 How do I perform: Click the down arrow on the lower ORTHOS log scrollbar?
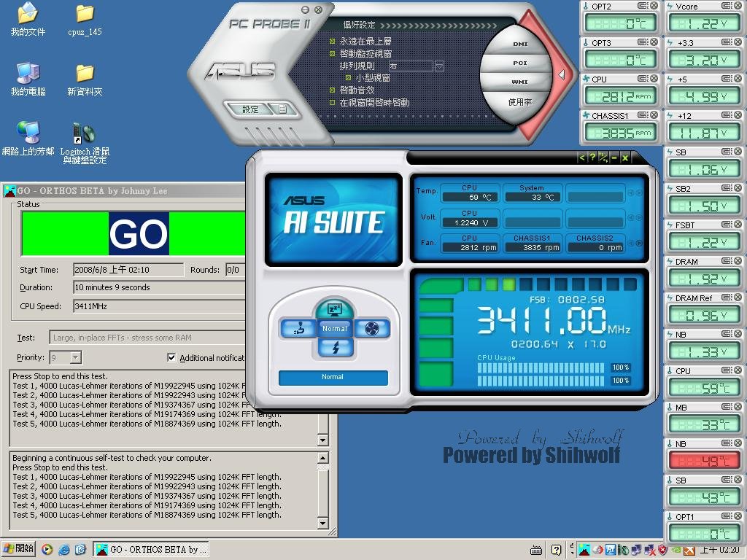[x=322, y=524]
